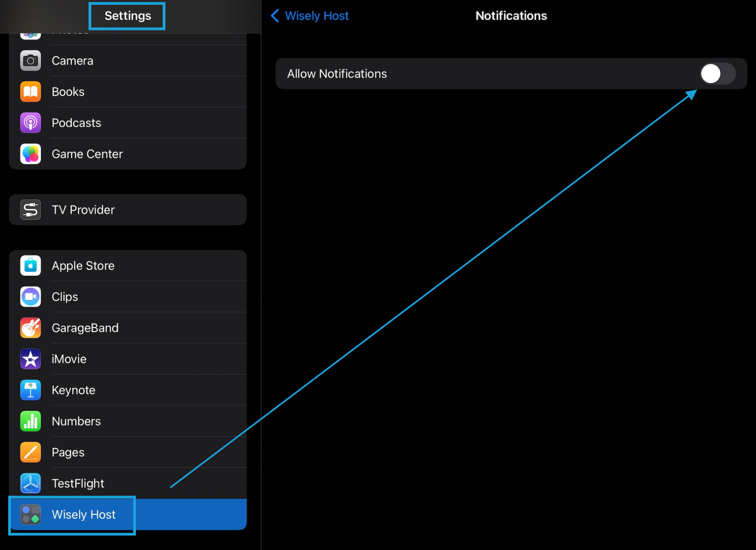Viewport: 756px width, 550px height.
Task: Select the Pages pencil icon
Action: coord(30,452)
